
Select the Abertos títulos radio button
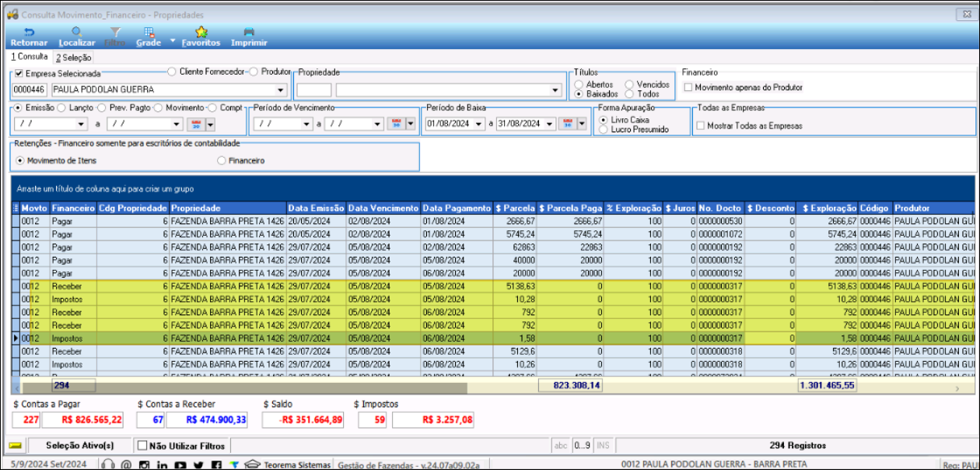pos(579,84)
